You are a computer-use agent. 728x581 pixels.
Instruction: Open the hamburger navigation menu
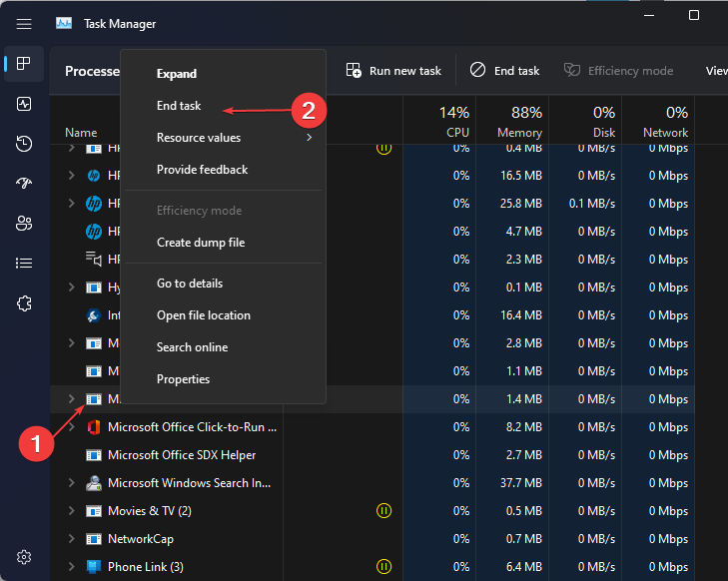[24, 24]
